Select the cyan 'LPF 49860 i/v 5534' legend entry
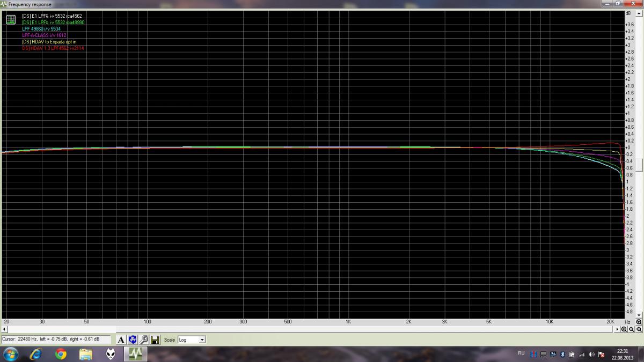The height and width of the screenshot is (362, 644). pyautogui.click(x=41, y=29)
